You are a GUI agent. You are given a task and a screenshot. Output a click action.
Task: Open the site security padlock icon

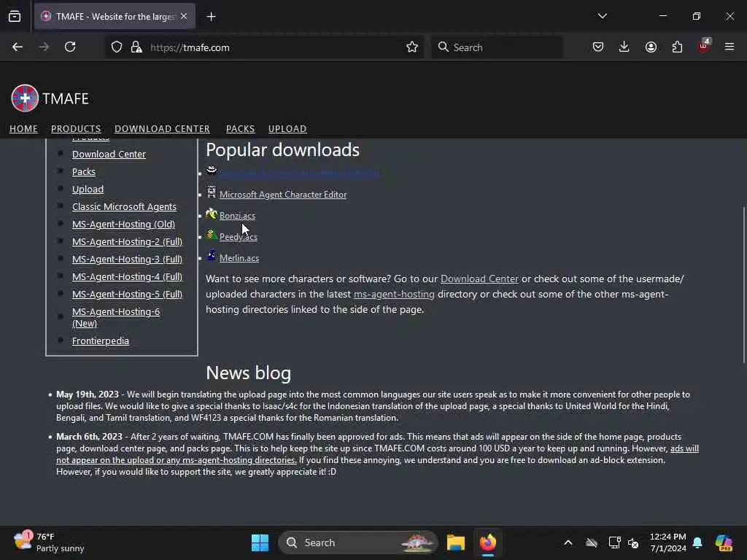pos(136,47)
